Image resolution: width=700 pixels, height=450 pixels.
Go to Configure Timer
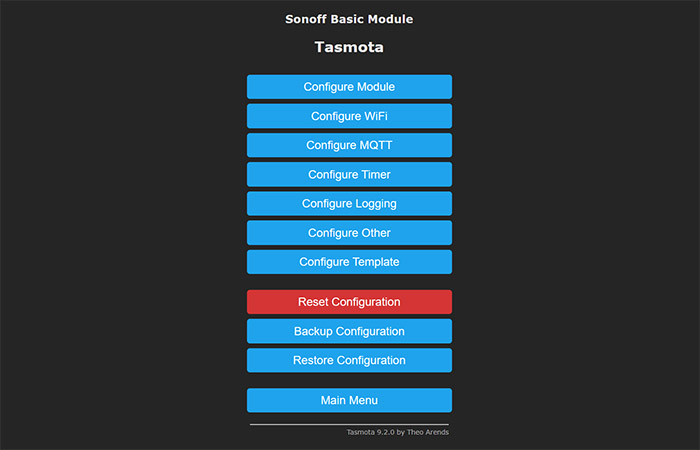(x=349, y=174)
